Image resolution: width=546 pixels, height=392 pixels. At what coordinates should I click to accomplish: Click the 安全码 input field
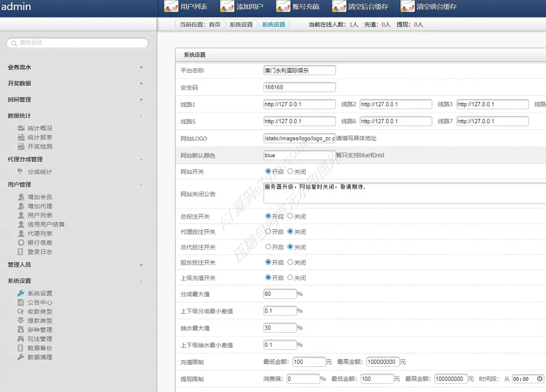tap(299, 87)
